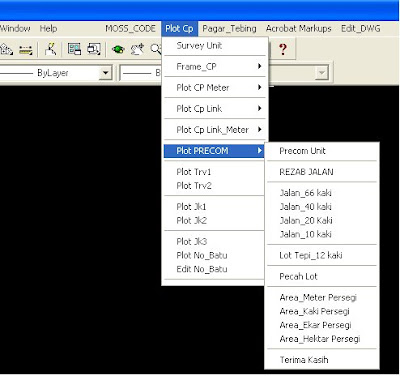Choose Plot Jk1 from the menu

coord(214,207)
